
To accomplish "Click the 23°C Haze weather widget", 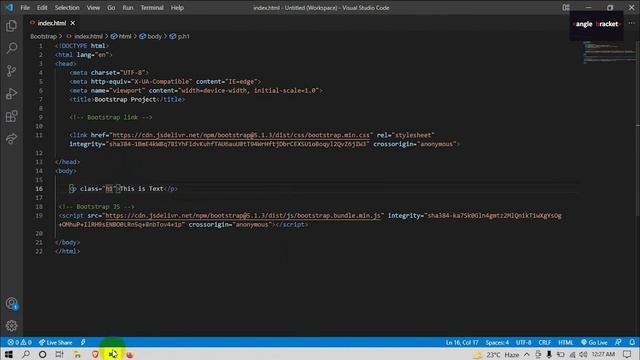I will point(496,354).
